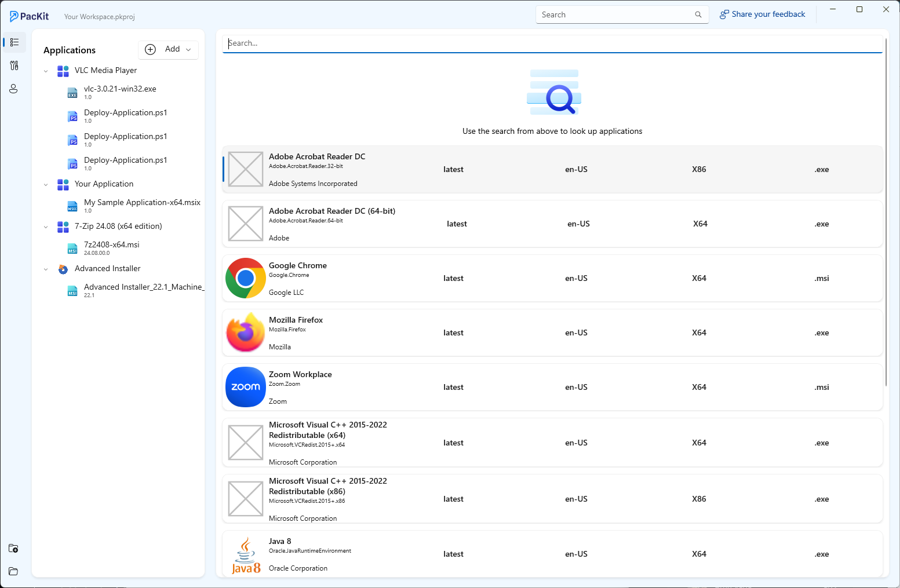Click the Zoom Workplace logo icon

(x=246, y=387)
